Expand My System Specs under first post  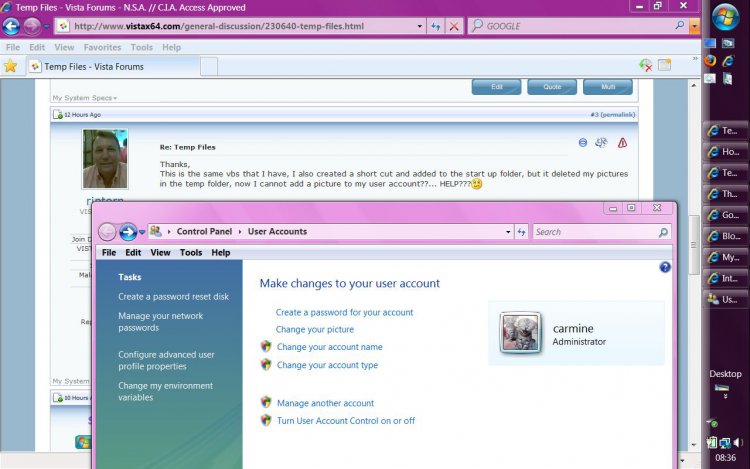85,98
